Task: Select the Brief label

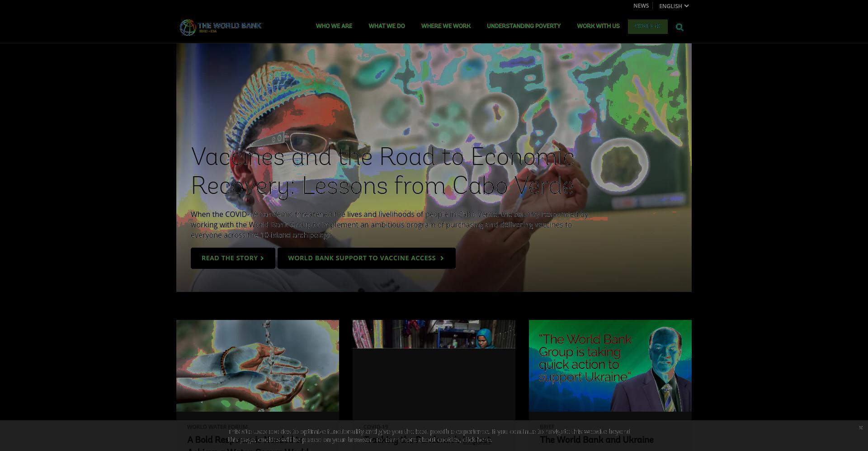Action: click(547, 427)
